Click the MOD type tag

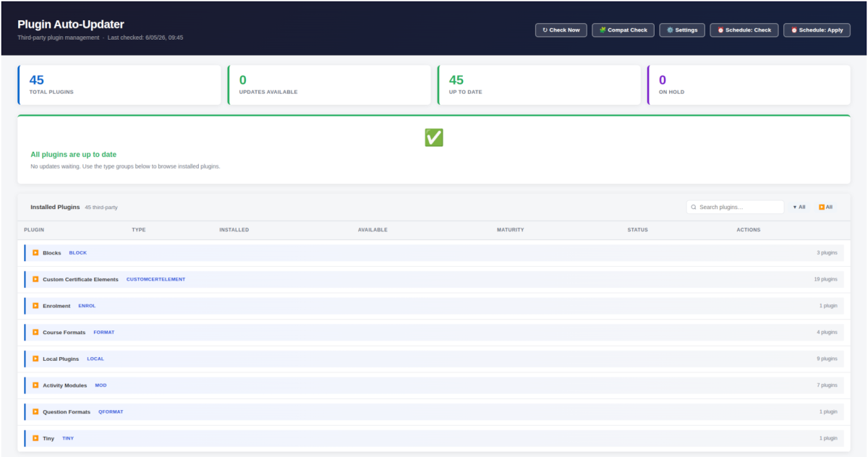[x=101, y=385]
